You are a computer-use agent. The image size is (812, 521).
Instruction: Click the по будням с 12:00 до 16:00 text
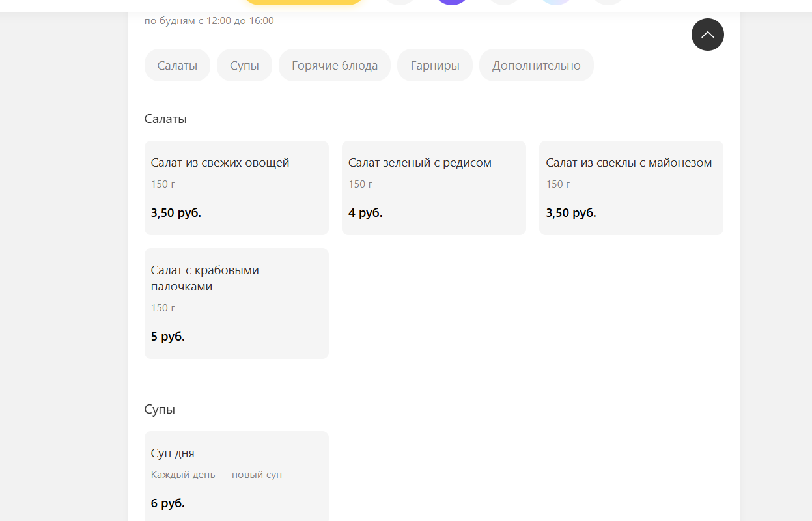pos(209,21)
